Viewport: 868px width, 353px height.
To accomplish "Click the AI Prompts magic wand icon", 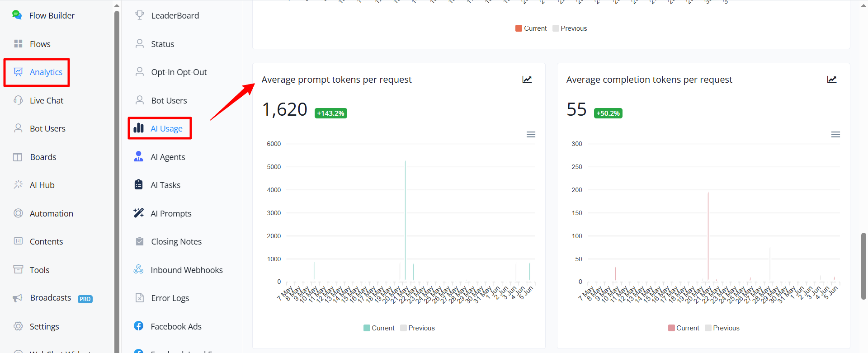I will pos(139,213).
